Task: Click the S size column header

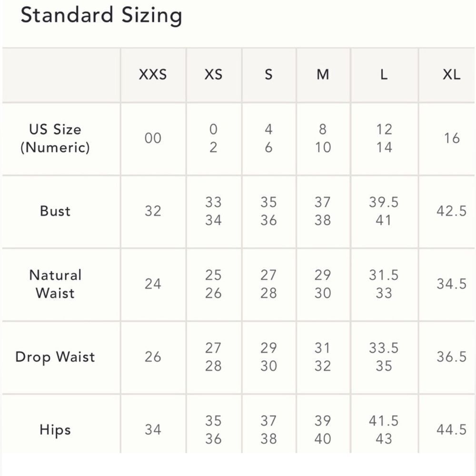Action: [268, 74]
